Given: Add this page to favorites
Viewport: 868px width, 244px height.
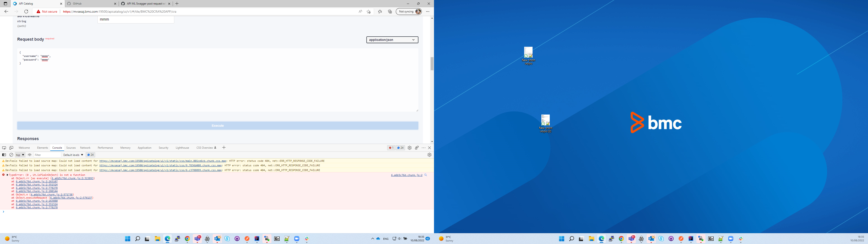Looking at the screenshot, I should click(369, 12).
